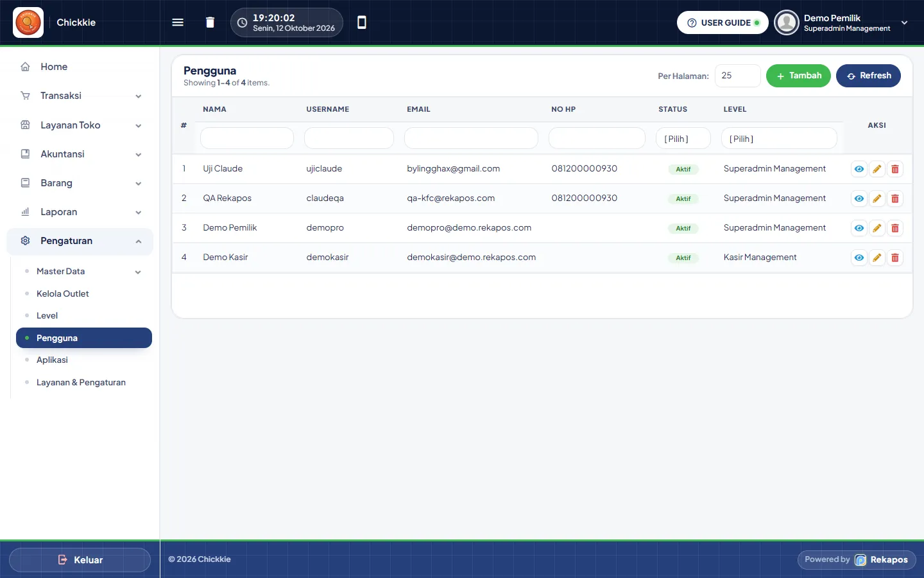
Task: View details of user Demo Kasir
Action: tap(859, 258)
